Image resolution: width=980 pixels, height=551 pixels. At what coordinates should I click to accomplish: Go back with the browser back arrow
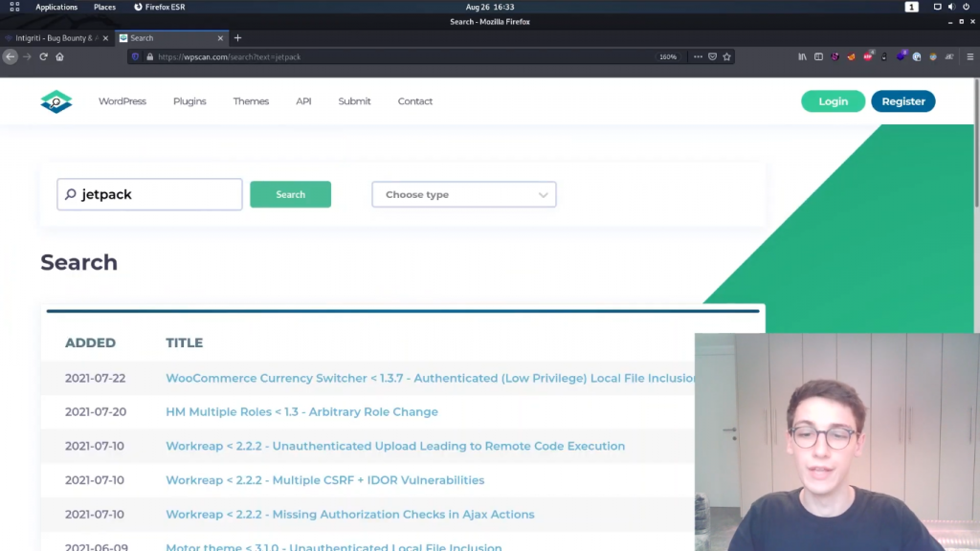coord(10,56)
